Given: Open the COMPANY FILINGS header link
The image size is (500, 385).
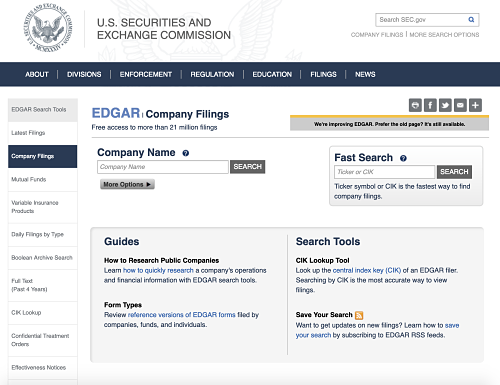Looking at the screenshot, I should click(x=377, y=35).
